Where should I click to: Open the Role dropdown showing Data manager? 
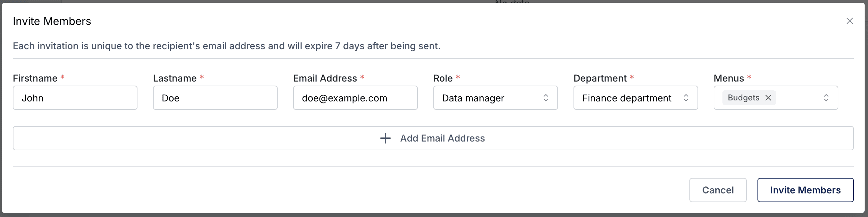(489, 98)
